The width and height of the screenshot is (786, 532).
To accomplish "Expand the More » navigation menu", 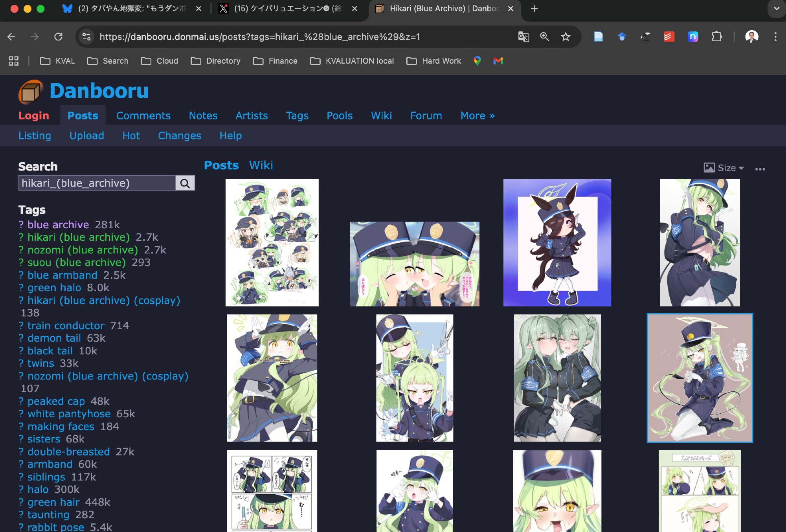I will point(477,116).
